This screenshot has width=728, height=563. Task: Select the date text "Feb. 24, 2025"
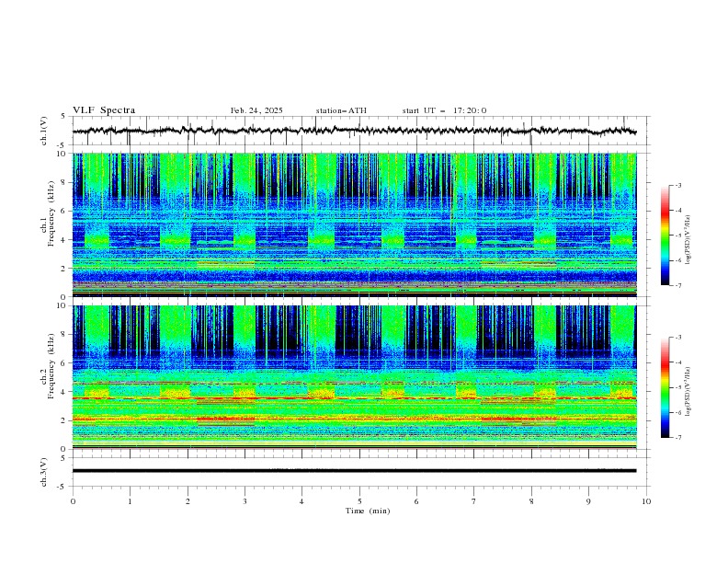pyautogui.click(x=256, y=110)
